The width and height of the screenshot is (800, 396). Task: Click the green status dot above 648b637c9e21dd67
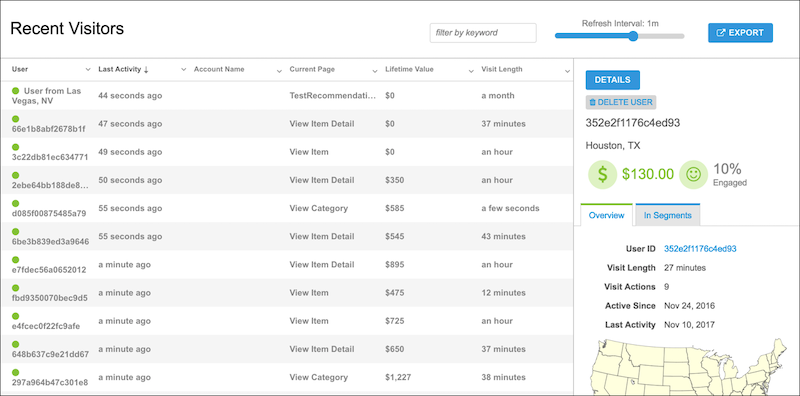tap(15, 344)
